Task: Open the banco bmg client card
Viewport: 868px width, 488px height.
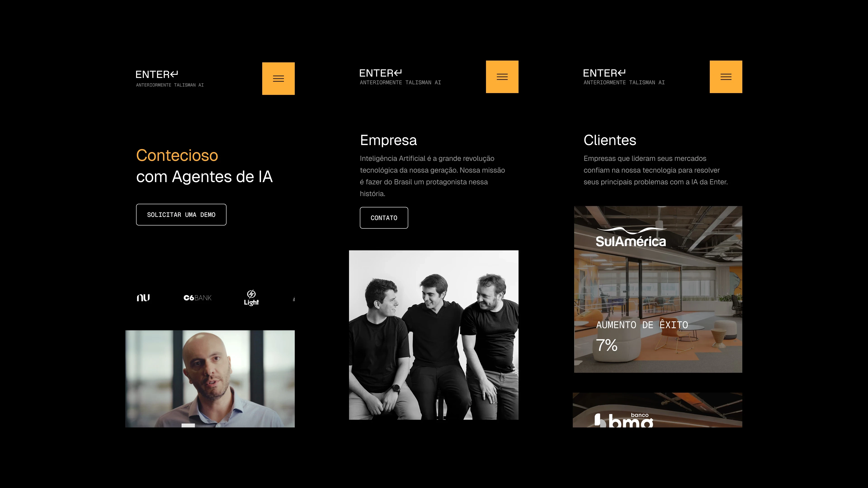Action: [657, 410]
